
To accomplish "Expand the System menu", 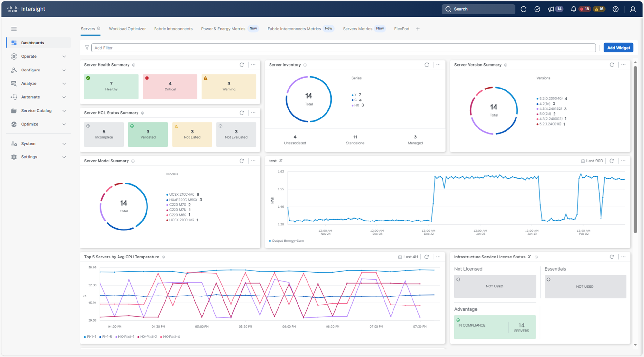I will 39,144.
